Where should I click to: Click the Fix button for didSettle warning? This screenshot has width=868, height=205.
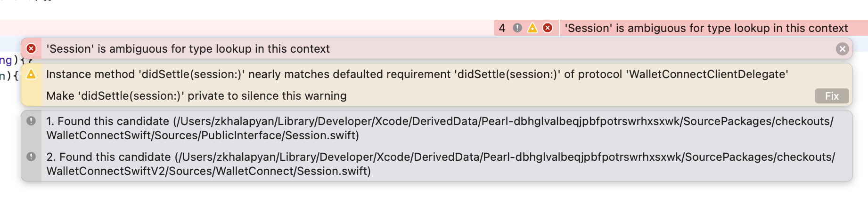[832, 96]
